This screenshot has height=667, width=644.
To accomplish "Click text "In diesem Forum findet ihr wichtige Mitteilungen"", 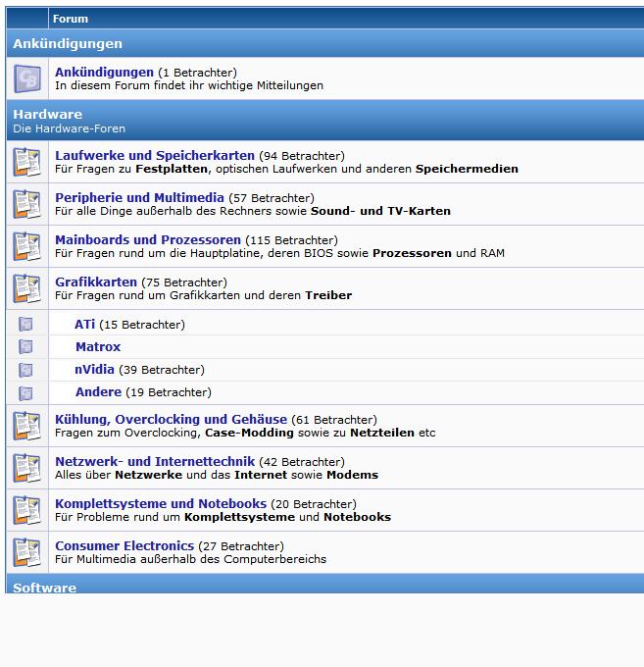I will (189, 85).
